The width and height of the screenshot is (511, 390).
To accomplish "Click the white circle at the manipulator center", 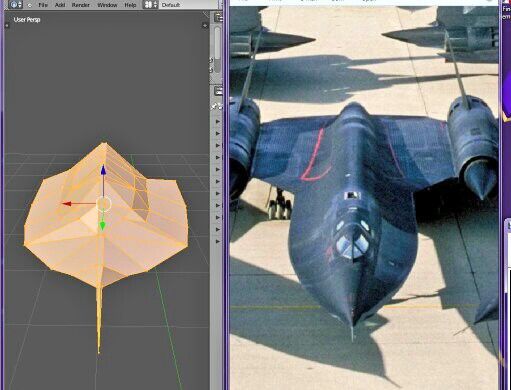I will click(104, 203).
